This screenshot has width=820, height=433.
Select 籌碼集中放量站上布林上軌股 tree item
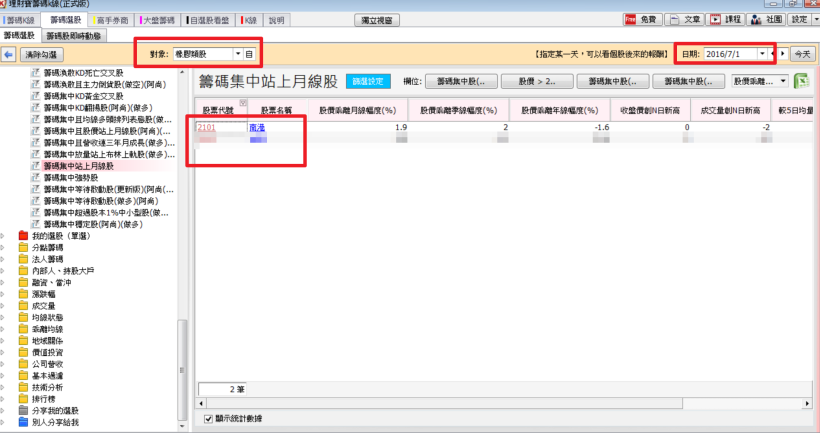[109, 154]
